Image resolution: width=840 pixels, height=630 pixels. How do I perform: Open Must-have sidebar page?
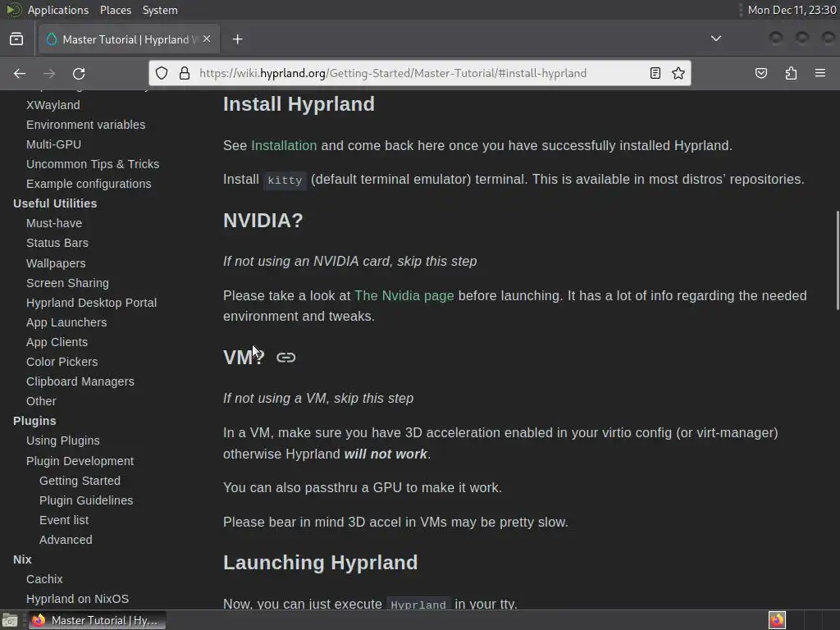point(54,223)
